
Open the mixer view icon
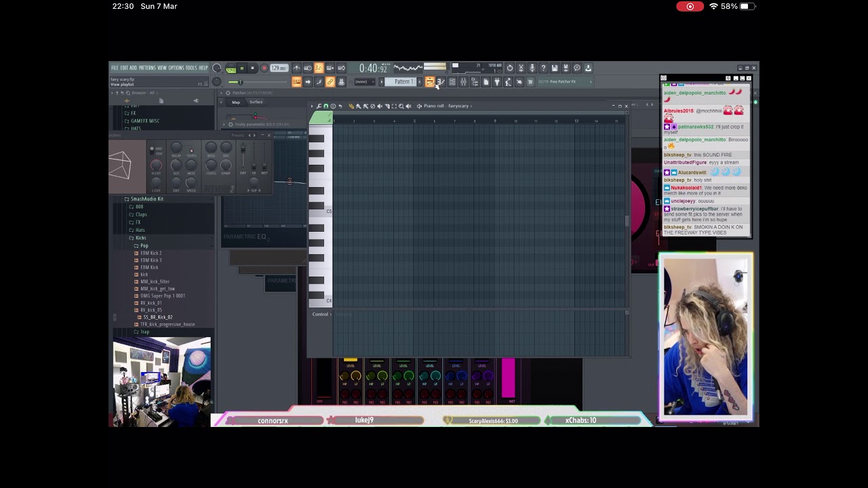463,81
